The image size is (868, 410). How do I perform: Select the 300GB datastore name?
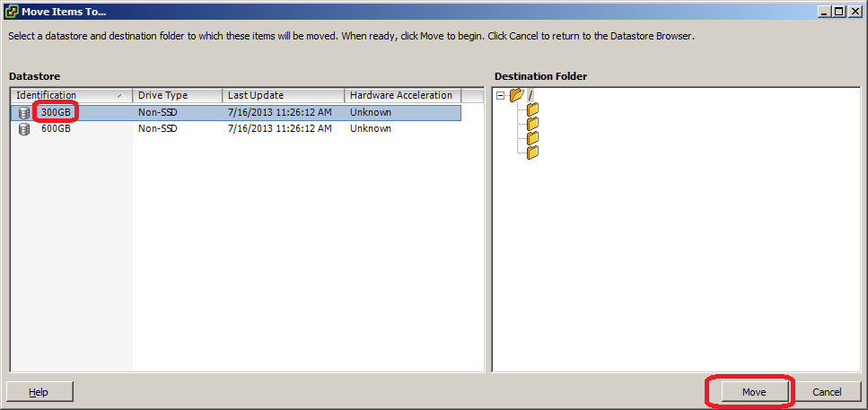(56, 113)
